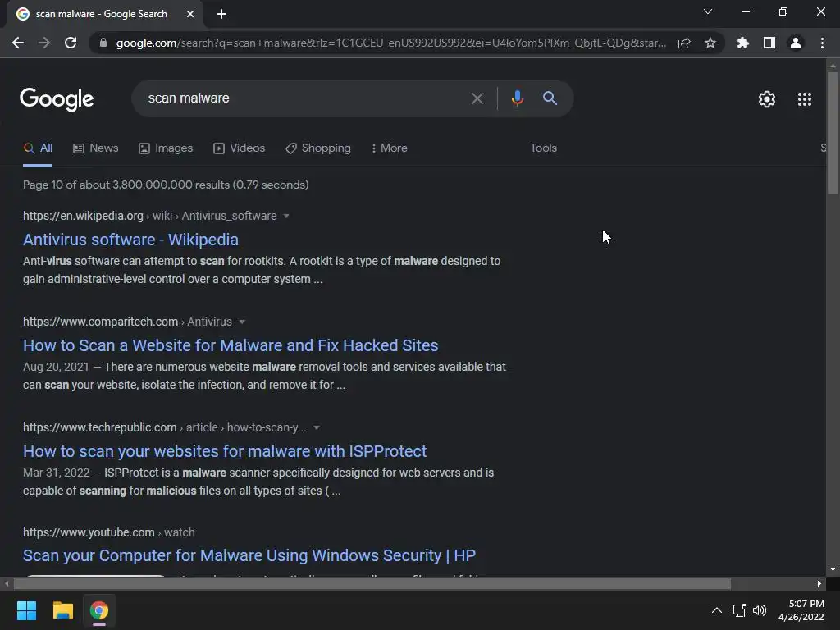Open the Google apps grid
Image resolution: width=840 pixels, height=630 pixels.
click(x=805, y=99)
